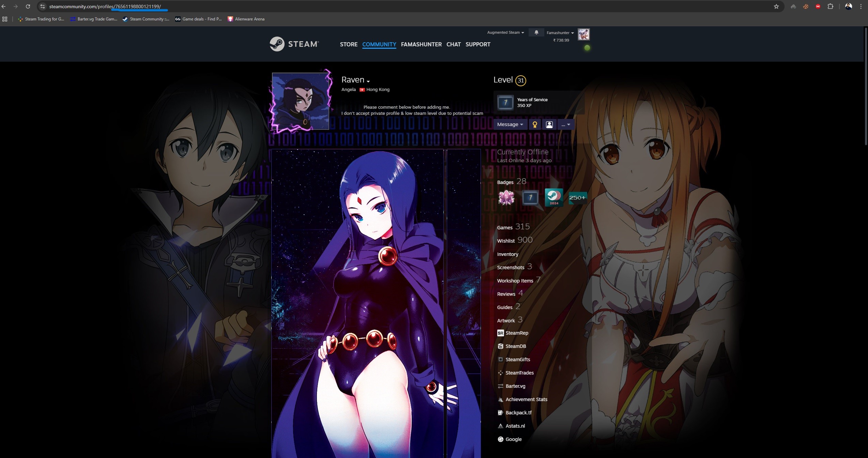Click the Steam logo in the header

click(x=294, y=44)
